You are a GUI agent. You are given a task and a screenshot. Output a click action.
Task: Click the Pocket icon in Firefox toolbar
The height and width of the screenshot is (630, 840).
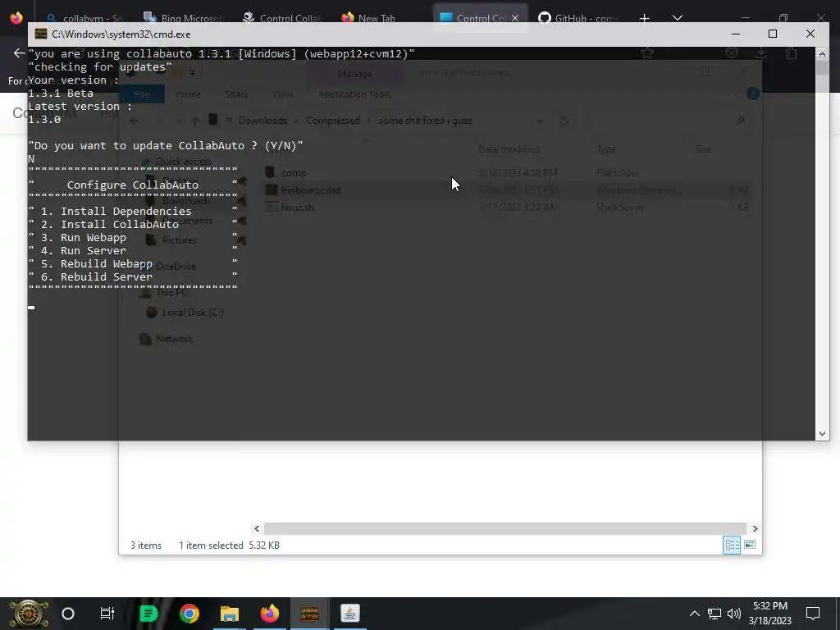tap(732, 52)
